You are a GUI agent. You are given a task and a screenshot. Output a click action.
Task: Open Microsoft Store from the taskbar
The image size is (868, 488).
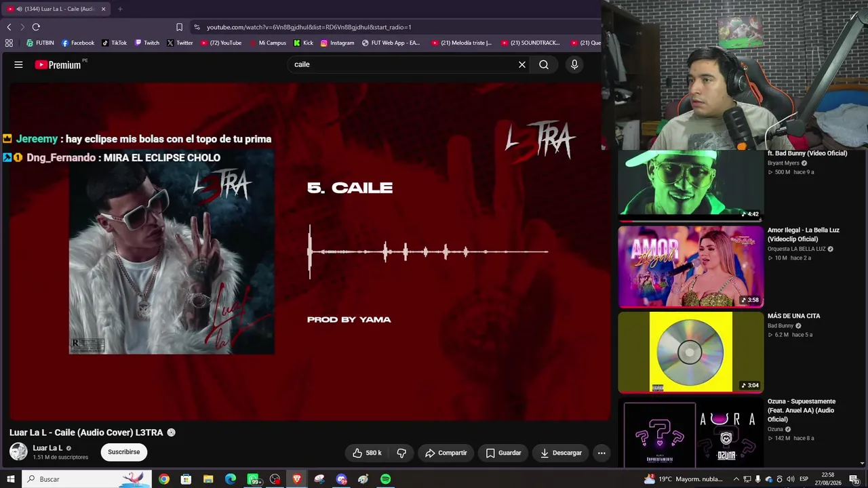[186, 479]
